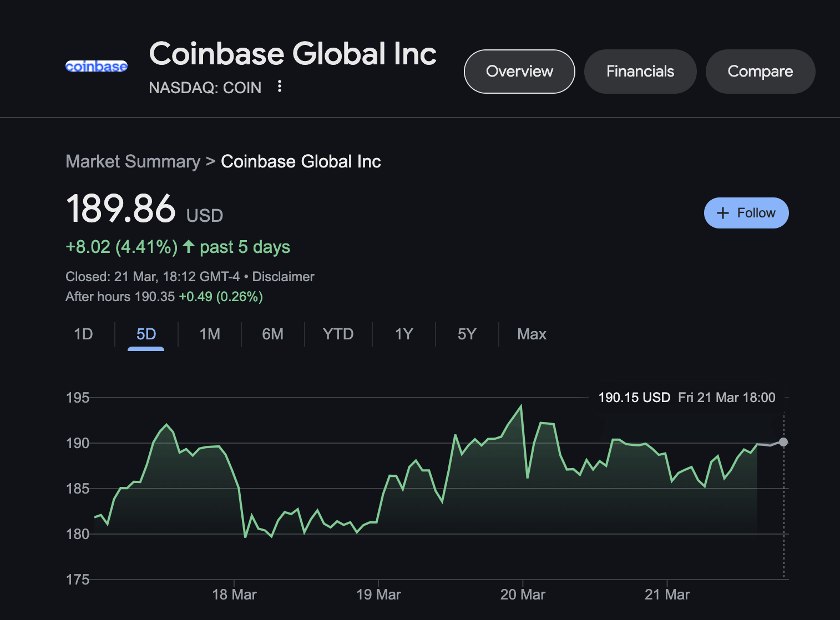Image resolution: width=840 pixels, height=620 pixels.
Task: Click the plus icon on the Follow button
Action: click(x=722, y=213)
